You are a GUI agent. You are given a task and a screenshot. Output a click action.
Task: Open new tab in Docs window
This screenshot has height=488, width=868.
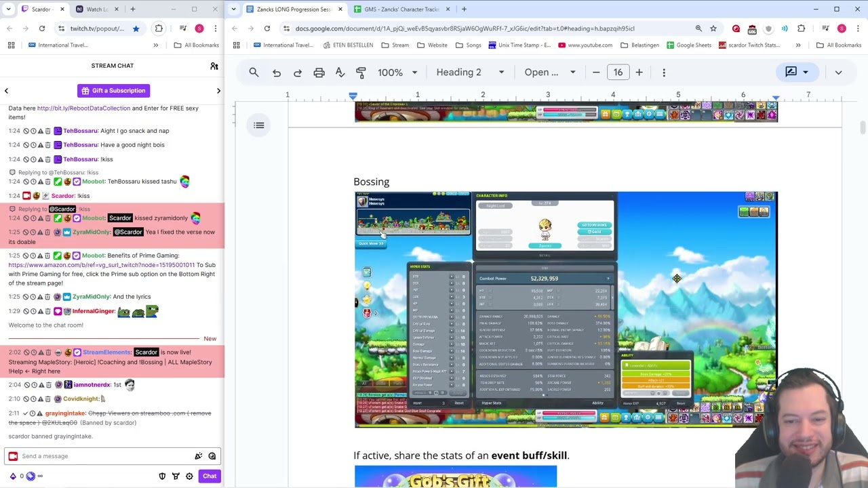tap(464, 9)
